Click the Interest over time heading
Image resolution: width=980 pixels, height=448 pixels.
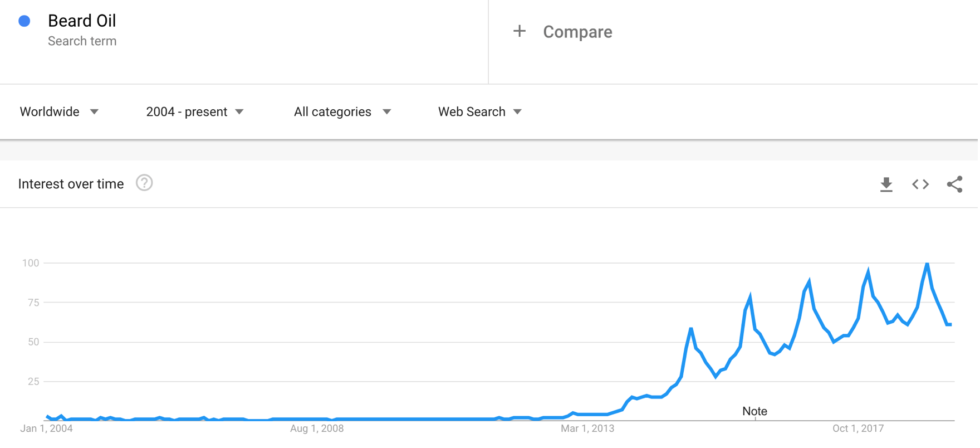(x=71, y=184)
